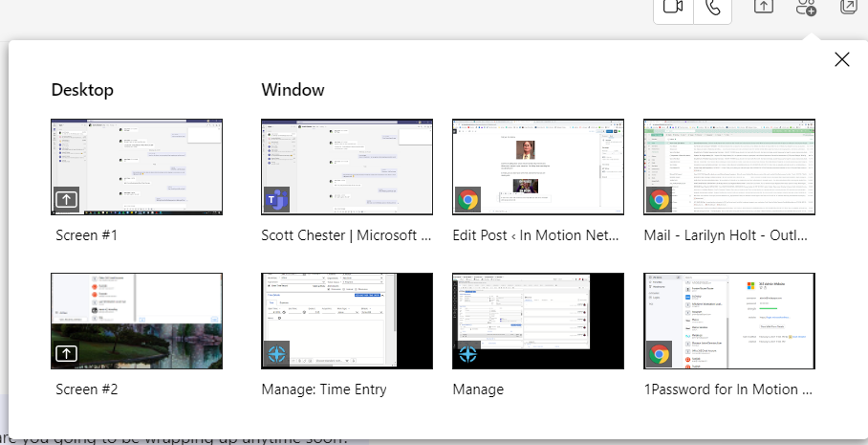Share the Mail Larilyn Holt Outlook window
Viewport: 868px width, 445px height.
(x=729, y=167)
